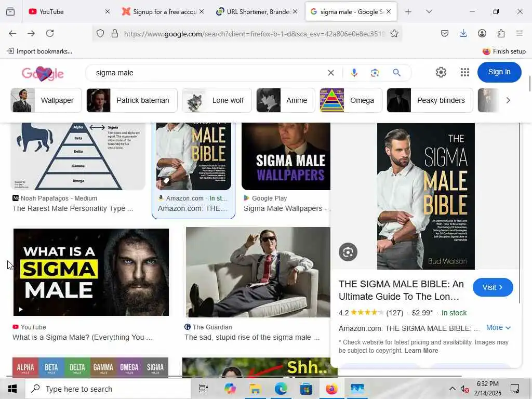532x399 pixels.
Task: Click the Firefox View icon in the tab bar
Action: (10, 12)
